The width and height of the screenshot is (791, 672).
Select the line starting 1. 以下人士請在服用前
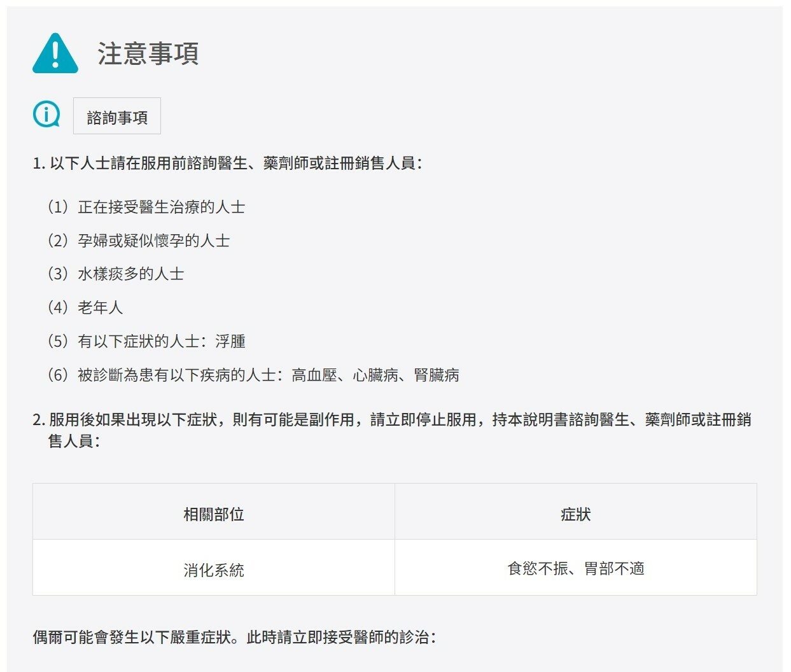pos(227,164)
